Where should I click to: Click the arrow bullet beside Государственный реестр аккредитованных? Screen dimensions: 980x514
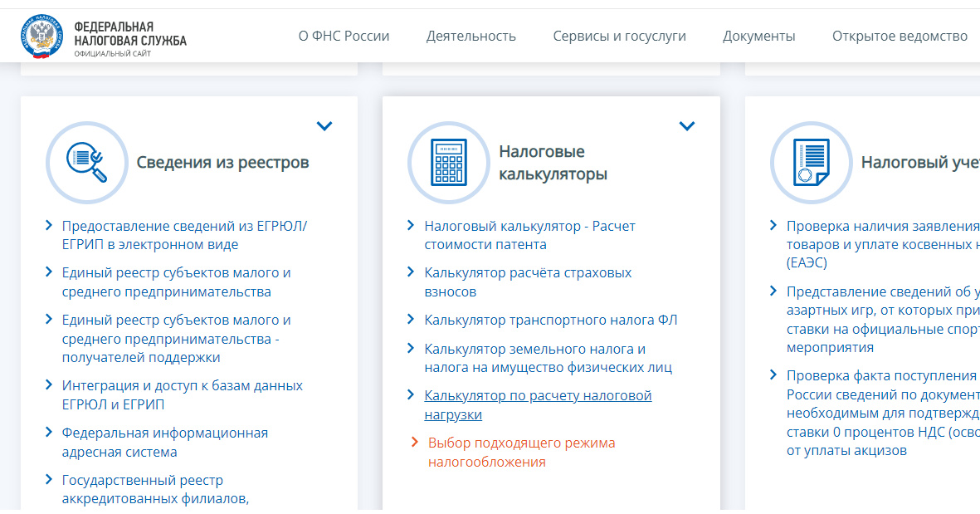click(49, 479)
